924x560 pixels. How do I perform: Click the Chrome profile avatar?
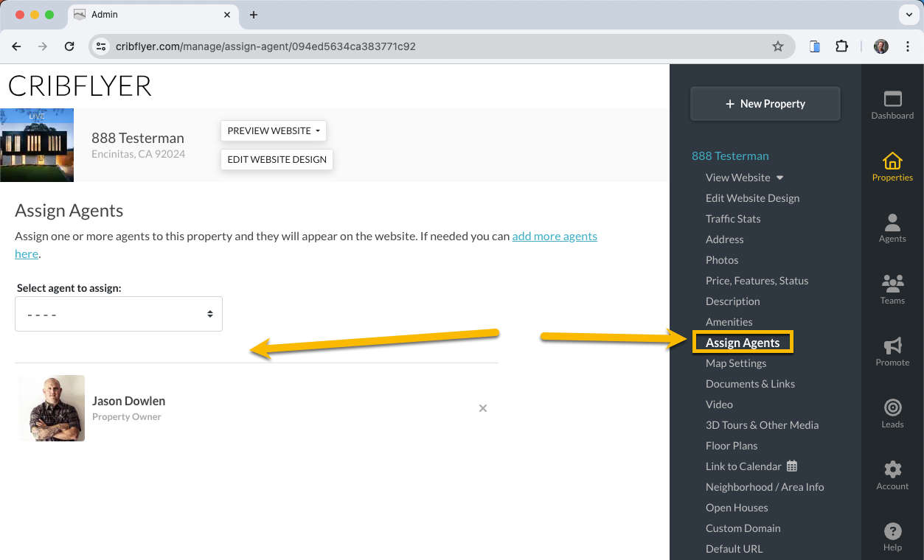pos(881,46)
